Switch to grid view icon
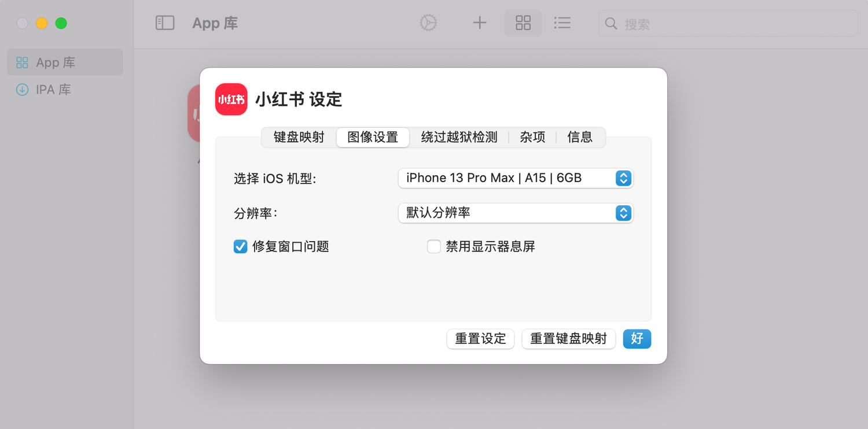This screenshot has width=868, height=429. 523,23
